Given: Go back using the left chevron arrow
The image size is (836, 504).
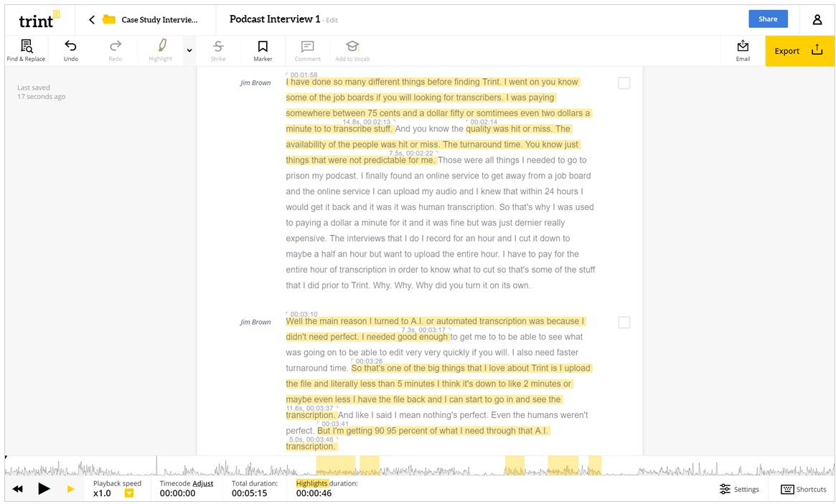Looking at the screenshot, I should coord(92,19).
